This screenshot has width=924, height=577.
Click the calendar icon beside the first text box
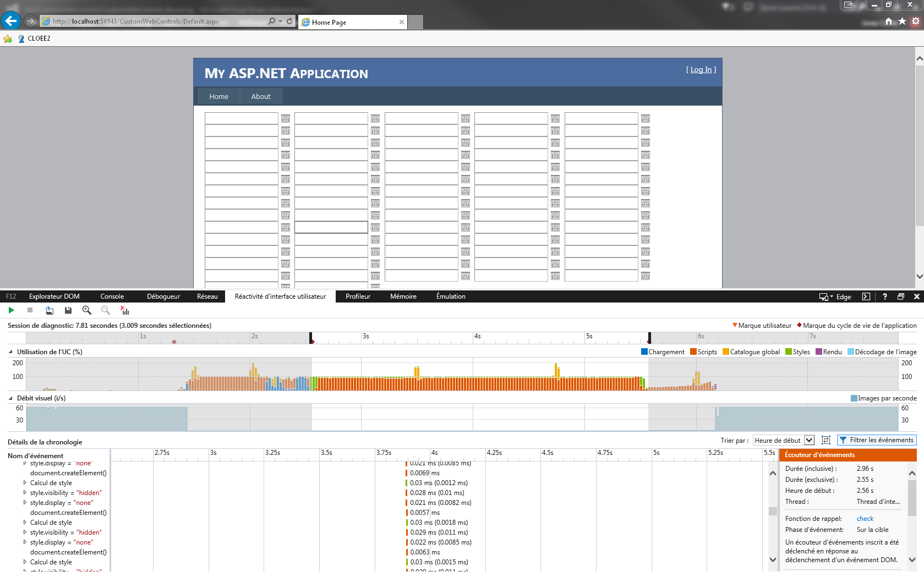coord(286,119)
